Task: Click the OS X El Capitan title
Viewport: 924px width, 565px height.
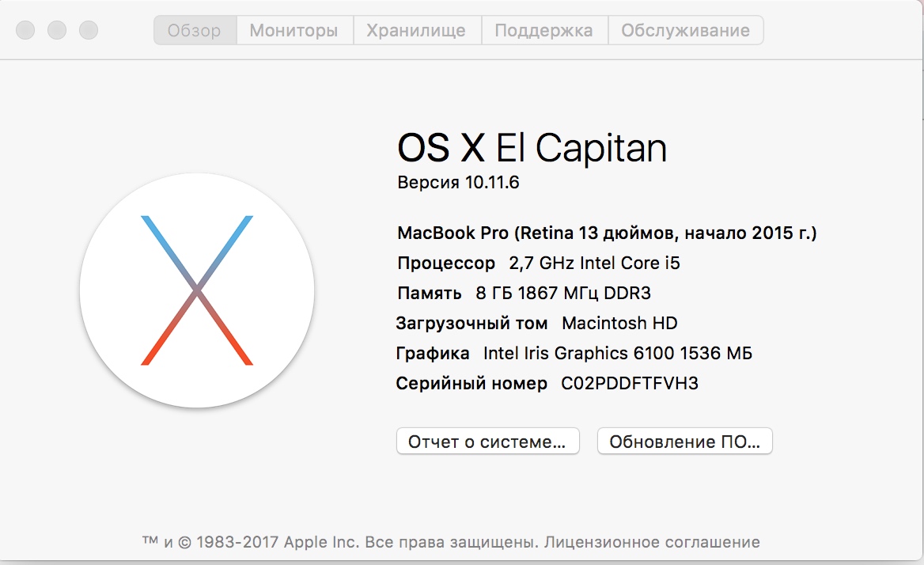Action: pyautogui.click(x=532, y=148)
